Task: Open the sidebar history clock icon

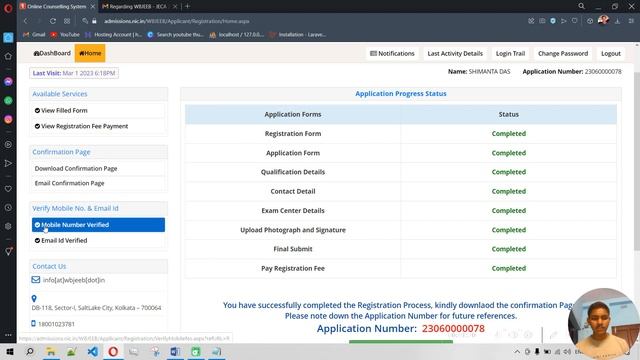Action: click(x=8, y=208)
